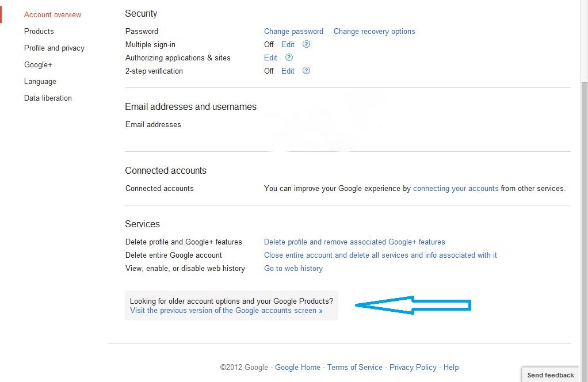Open Products in the sidebar
The width and height of the screenshot is (588, 382).
(x=39, y=31)
